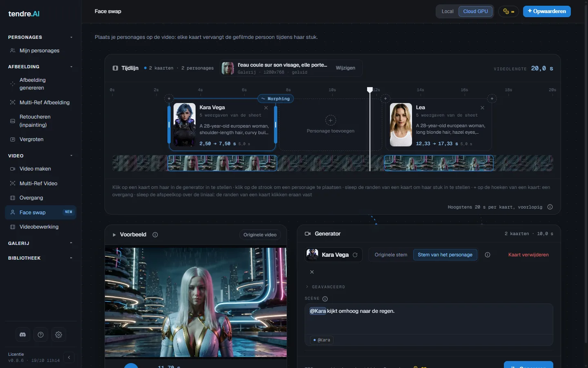This screenshot has height=368, width=588.
Task: Open info icon next to Voorbeeld
Action: tap(155, 235)
